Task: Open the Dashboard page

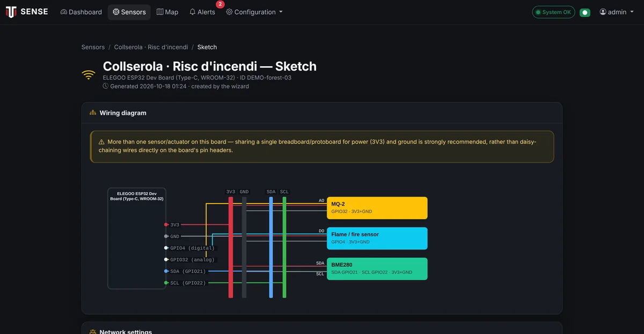Action: 81,12
